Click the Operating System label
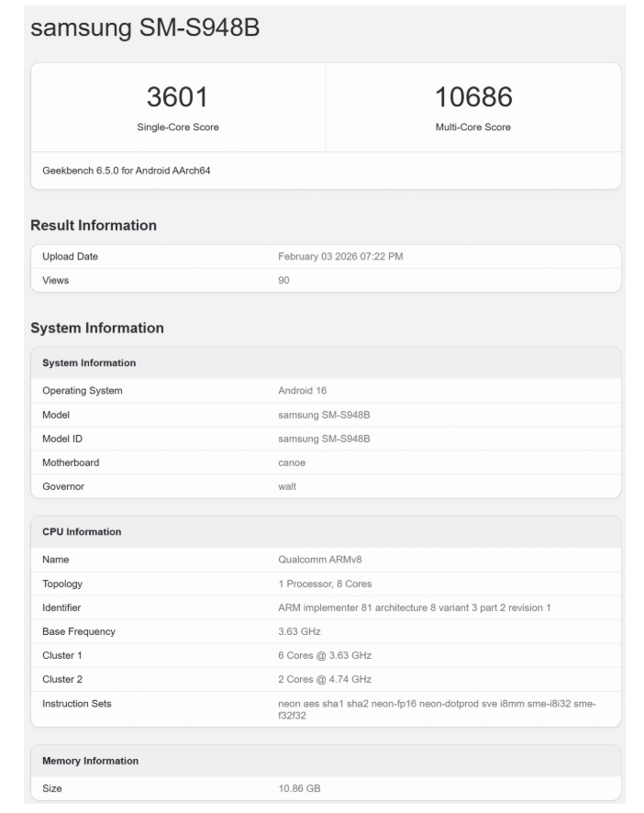644x813 pixels. pos(83,390)
